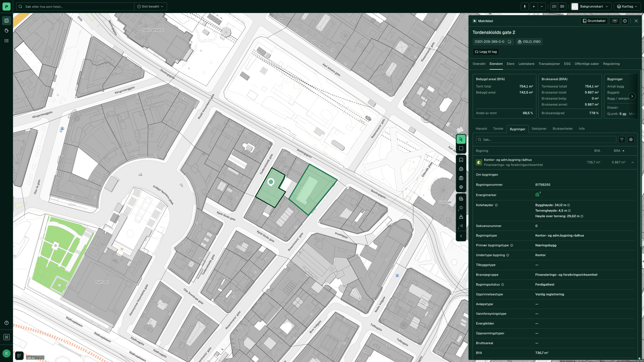Open the list view in left sidebar
This screenshot has width=644, height=362.
click(x=7, y=41)
